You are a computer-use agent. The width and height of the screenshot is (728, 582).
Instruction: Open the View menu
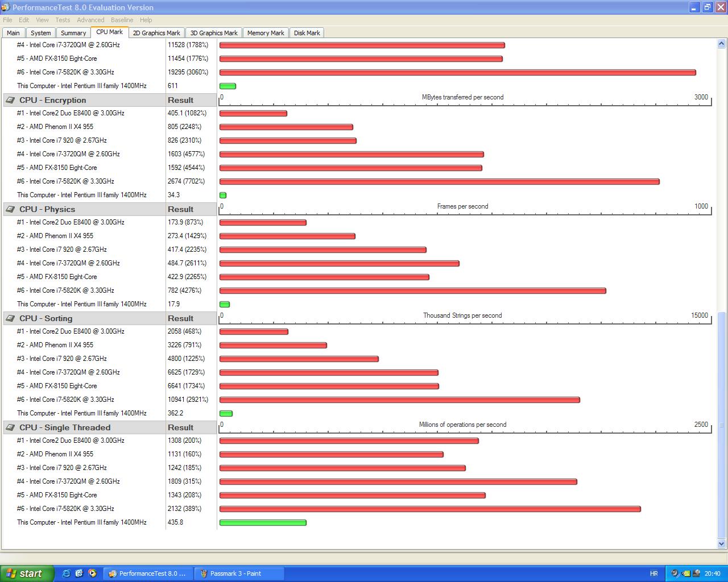click(x=43, y=20)
